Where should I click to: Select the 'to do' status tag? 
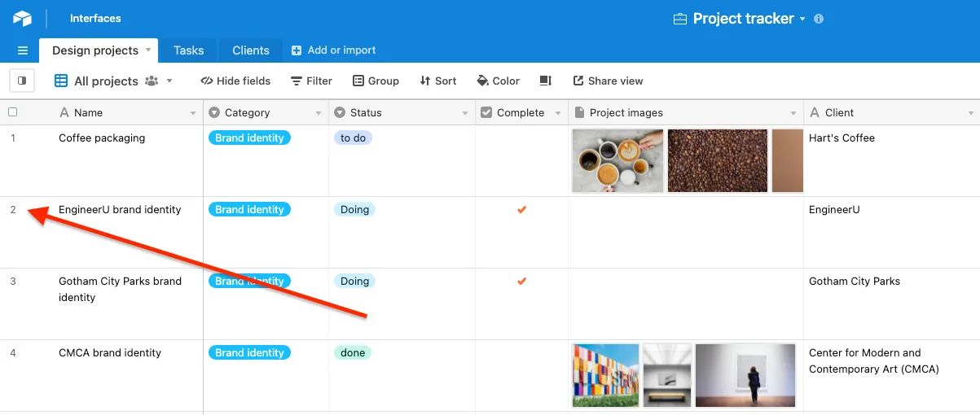(353, 138)
